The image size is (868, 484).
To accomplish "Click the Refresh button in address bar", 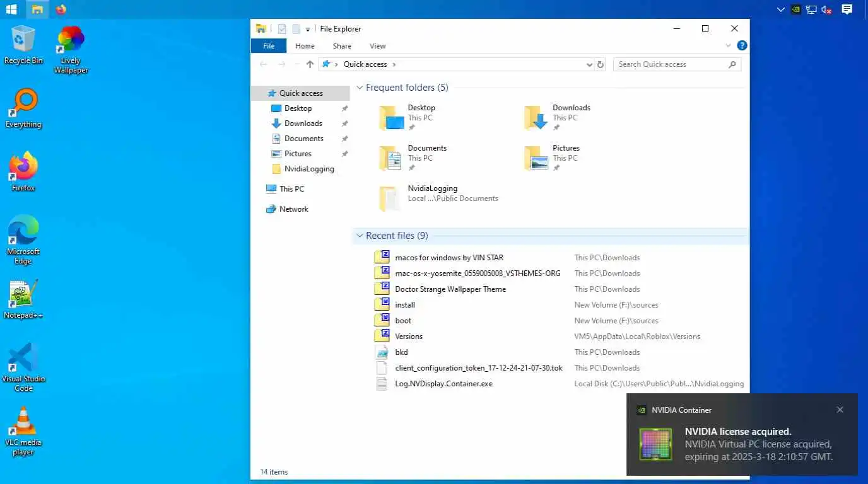I will [x=601, y=64].
